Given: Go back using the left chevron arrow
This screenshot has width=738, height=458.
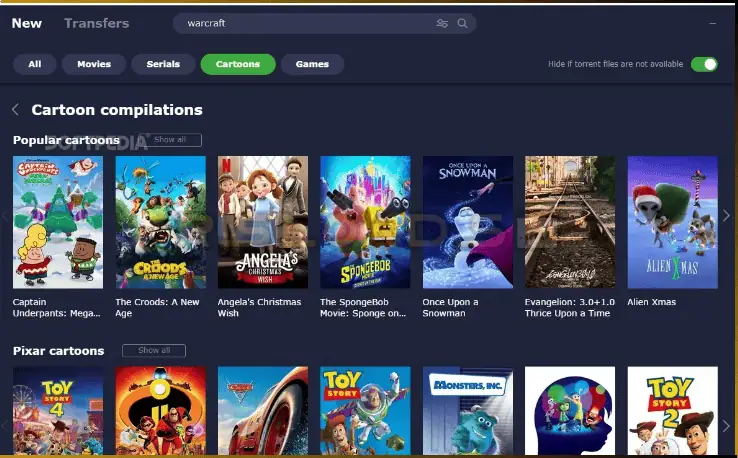Looking at the screenshot, I should (16, 110).
